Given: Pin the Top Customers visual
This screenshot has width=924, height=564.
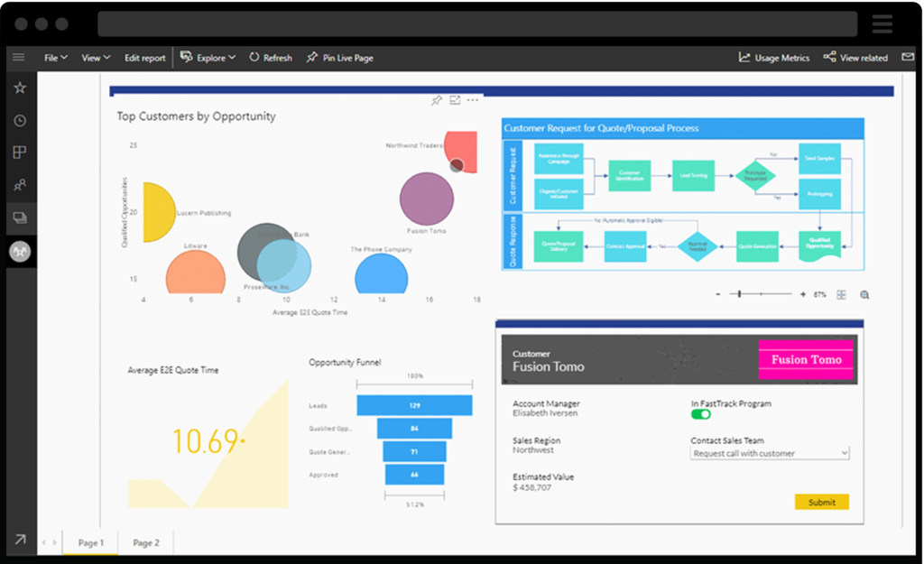Looking at the screenshot, I should point(436,100).
